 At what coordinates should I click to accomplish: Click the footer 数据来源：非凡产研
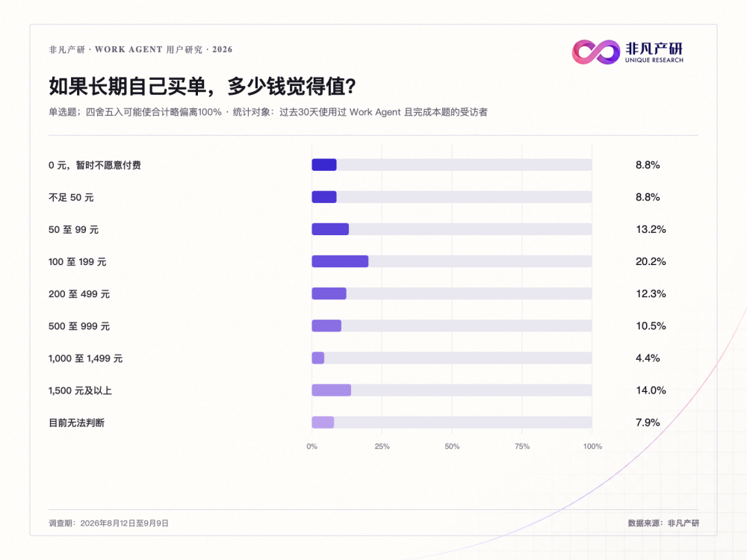(x=663, y=523)
